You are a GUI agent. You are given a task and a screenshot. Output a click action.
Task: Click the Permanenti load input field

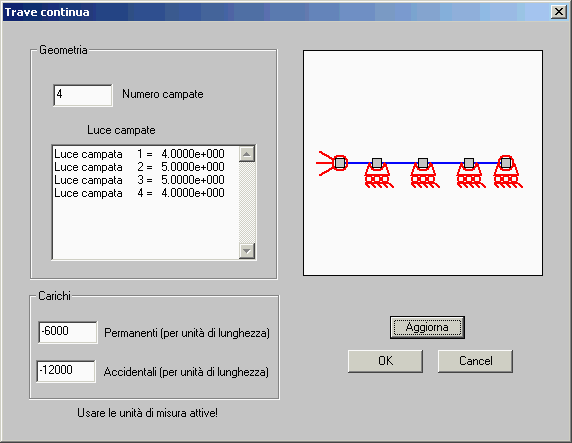pyautogui.click(x=67, y=332)
